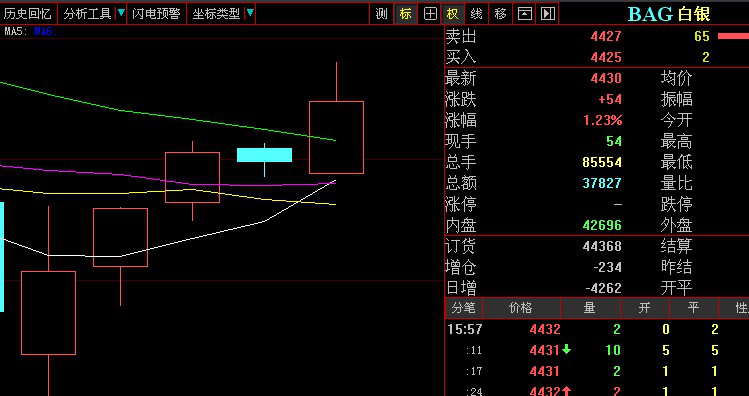Viewport: 749px width, 396px height.
Task: Toggle the 标 marker toolbar button
Action: click(405, 14)
